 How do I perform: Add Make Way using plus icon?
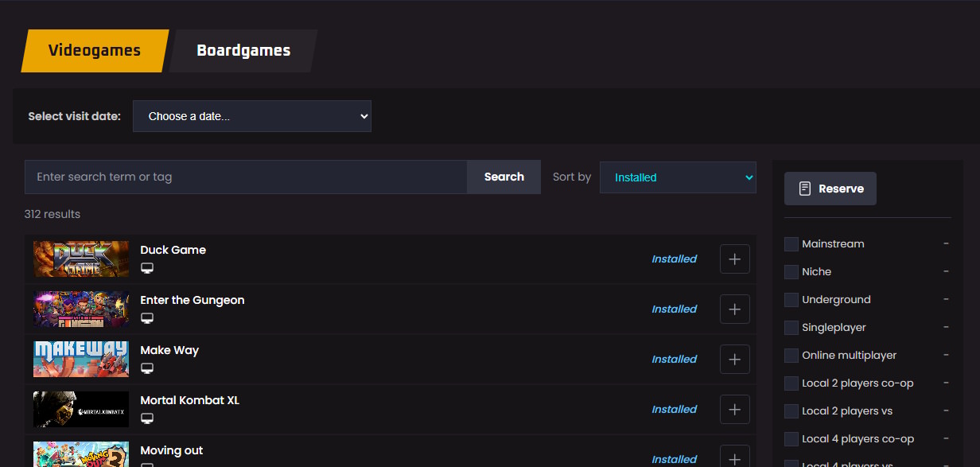coord(734,360)
